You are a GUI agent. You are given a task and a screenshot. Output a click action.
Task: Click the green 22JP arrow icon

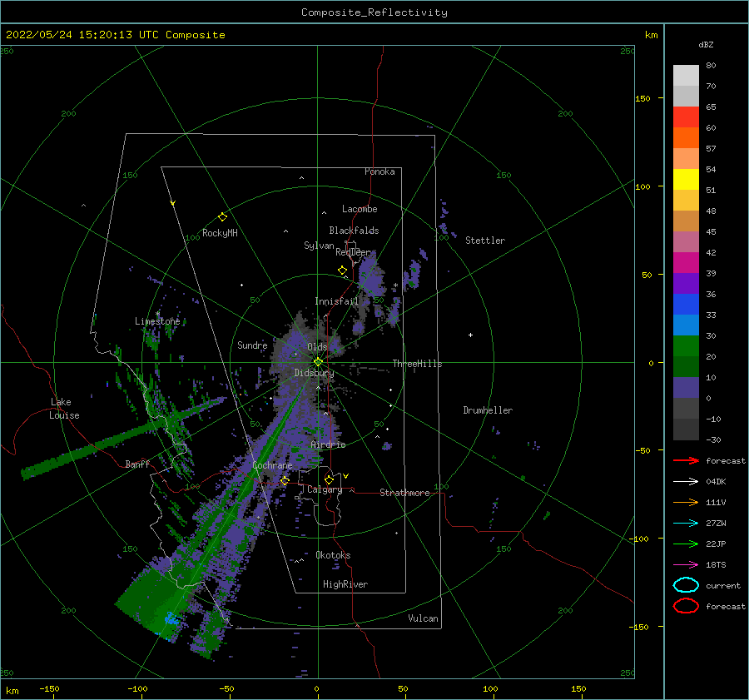686,544
